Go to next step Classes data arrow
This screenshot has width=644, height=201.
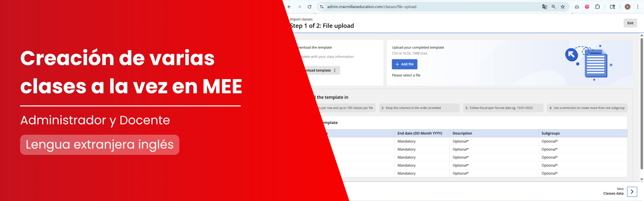(632, 192)
